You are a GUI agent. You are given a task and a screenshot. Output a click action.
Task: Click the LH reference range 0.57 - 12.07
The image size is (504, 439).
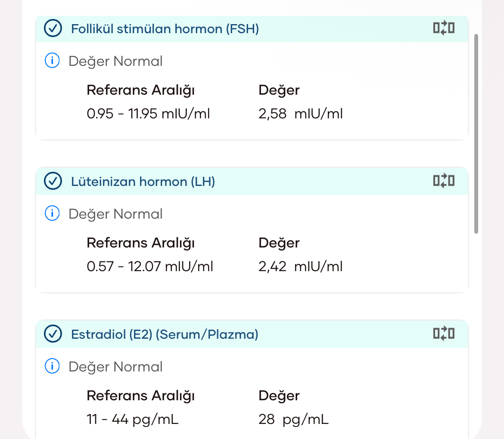(150, 266)
